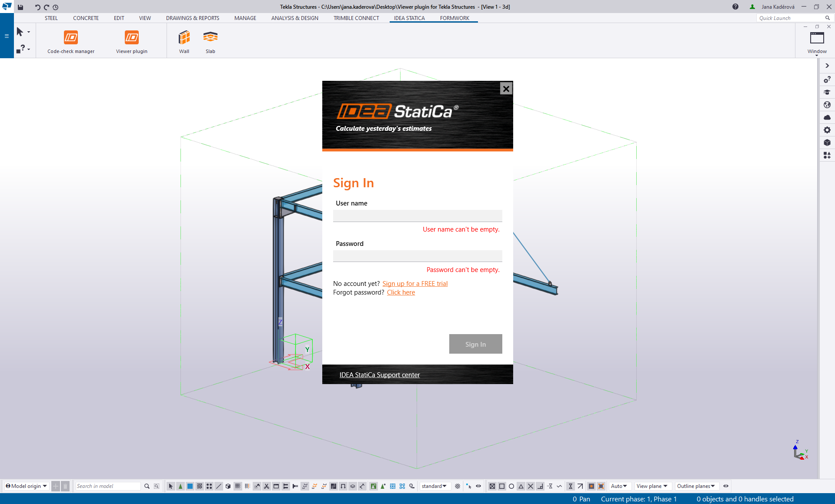Switch to the ANALYSIS & DESIGN tab

point(294,18)
